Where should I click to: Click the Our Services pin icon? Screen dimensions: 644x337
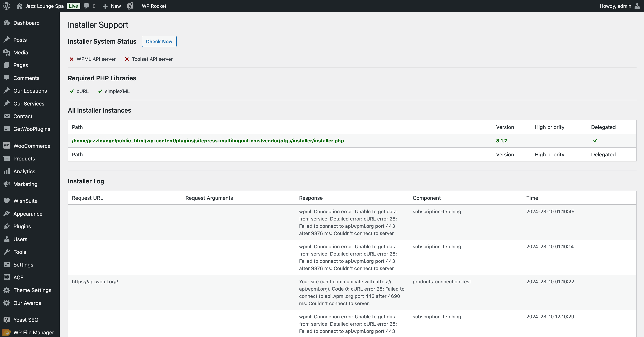point(7,103)
